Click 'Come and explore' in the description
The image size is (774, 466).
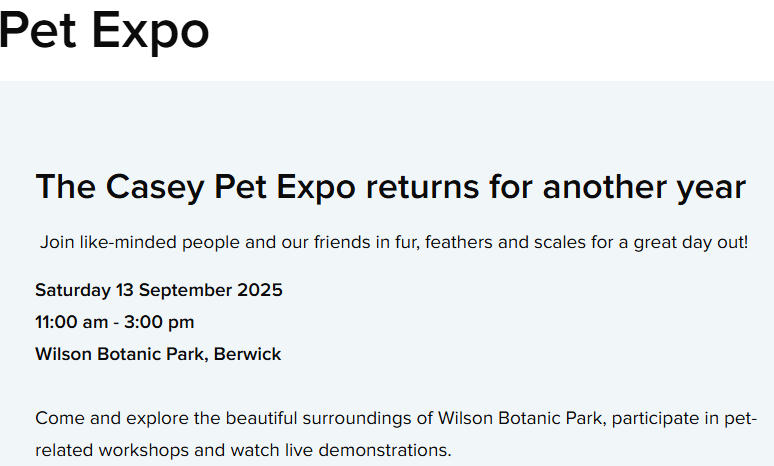98,418
